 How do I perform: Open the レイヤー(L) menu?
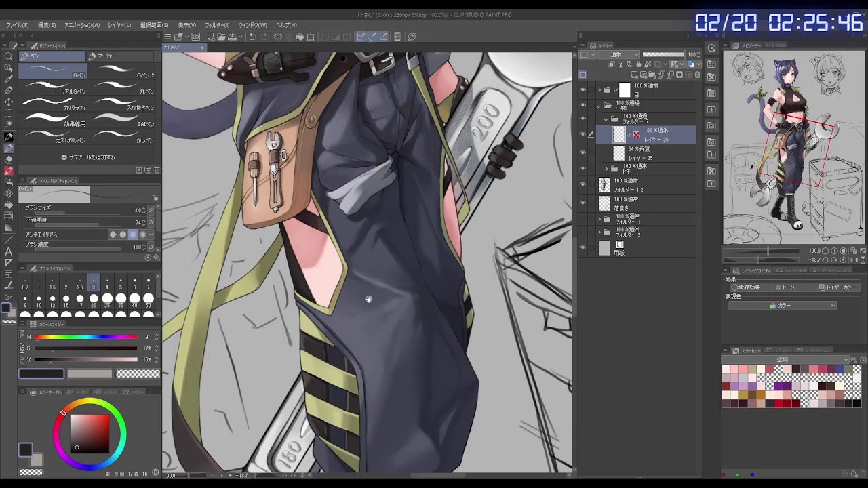click(x=119, y=25)
